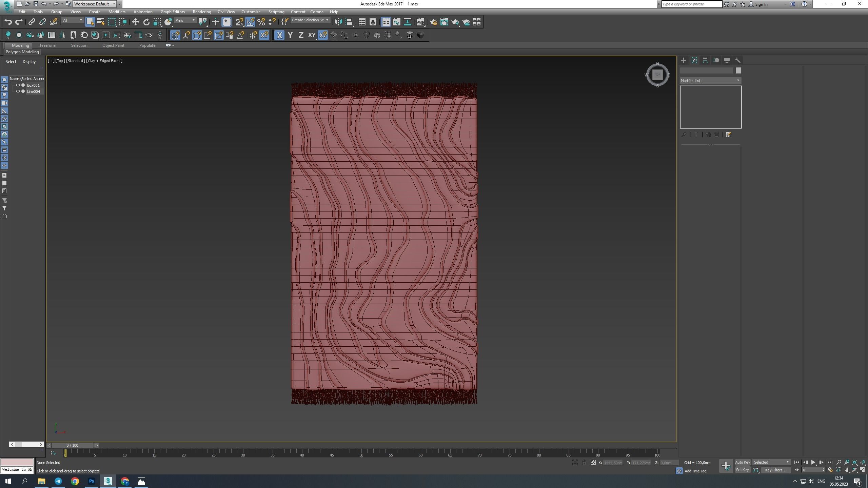Open Key Filters button

(775, 470)
